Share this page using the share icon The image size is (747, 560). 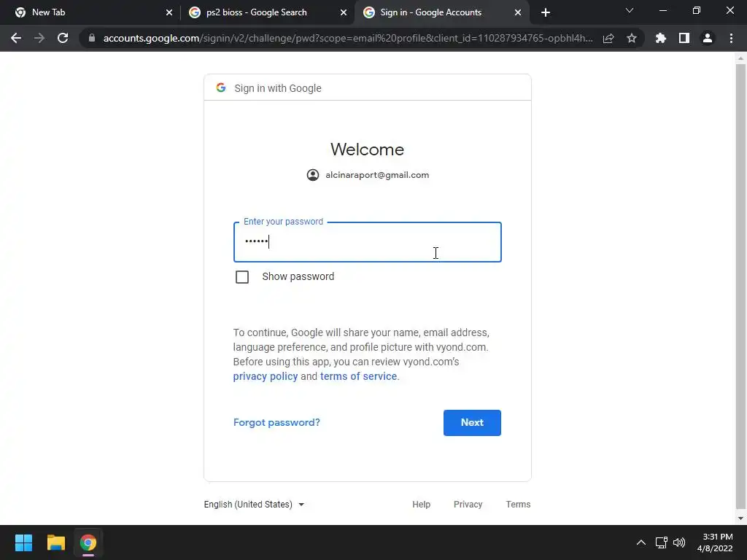point(608,38)
